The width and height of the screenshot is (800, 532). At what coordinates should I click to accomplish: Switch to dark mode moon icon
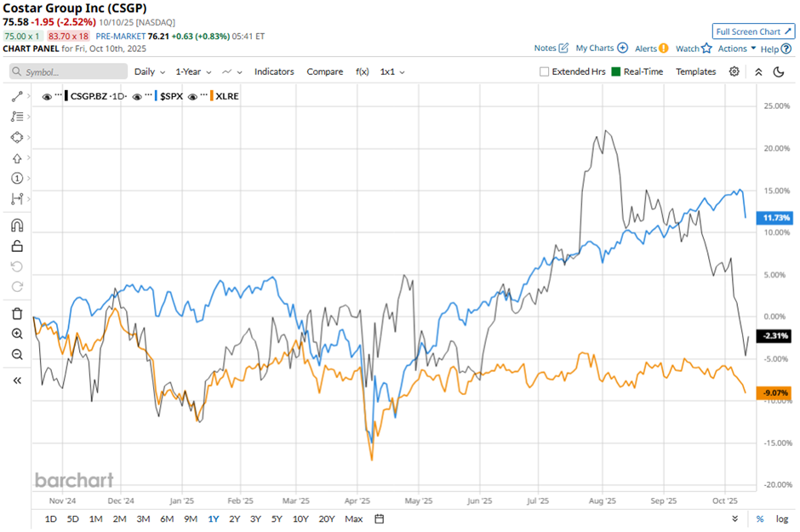pyautogui.click(x=779, y=72)
